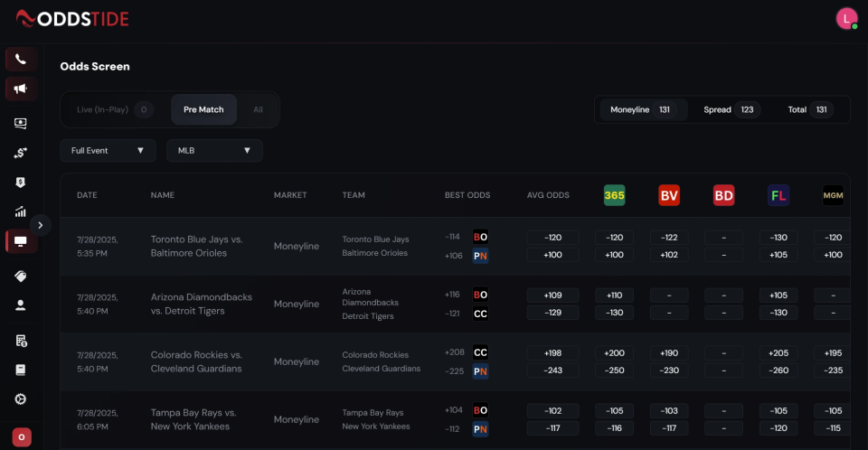Click the MARKET column header

pos(290,195)
